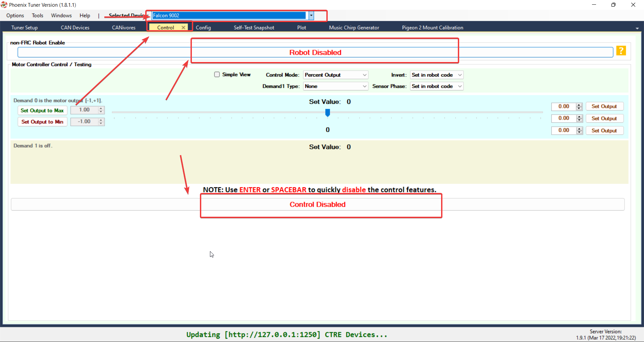Open the Self-Test Snapshot tab
This screenshot has width=644, height=342.
(254, 27)
